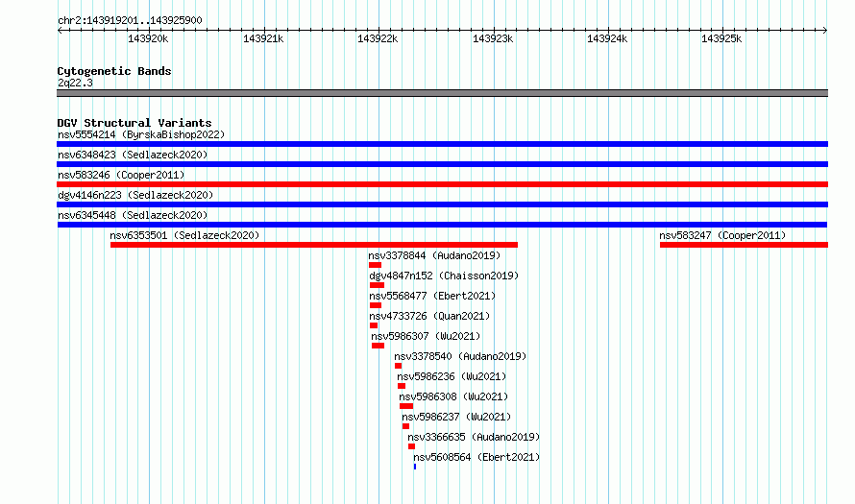
Task: Open nsv5568477 (Ebert2021) label
Action: tap(432, 296)
